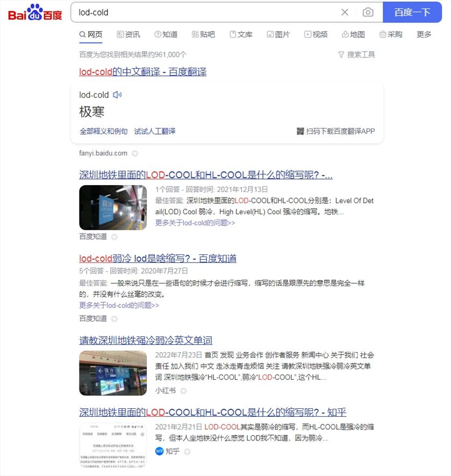Switch to the 视频 tab
Screen dimensions: 451x476
316,34
